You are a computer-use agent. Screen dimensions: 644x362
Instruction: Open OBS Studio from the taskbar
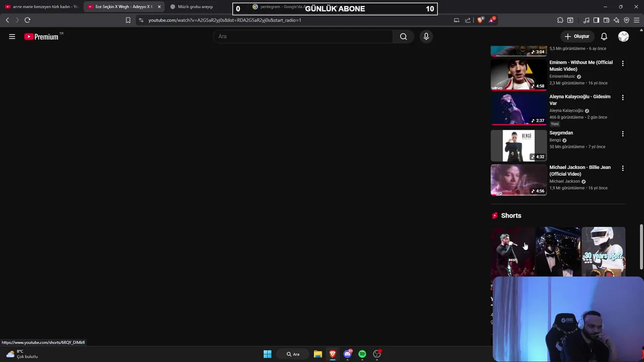377,354
